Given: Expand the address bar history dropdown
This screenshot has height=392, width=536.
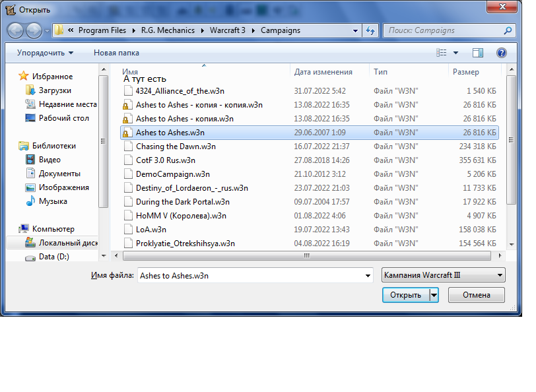Looking at the screenshot, I should (x=356, y=31).
